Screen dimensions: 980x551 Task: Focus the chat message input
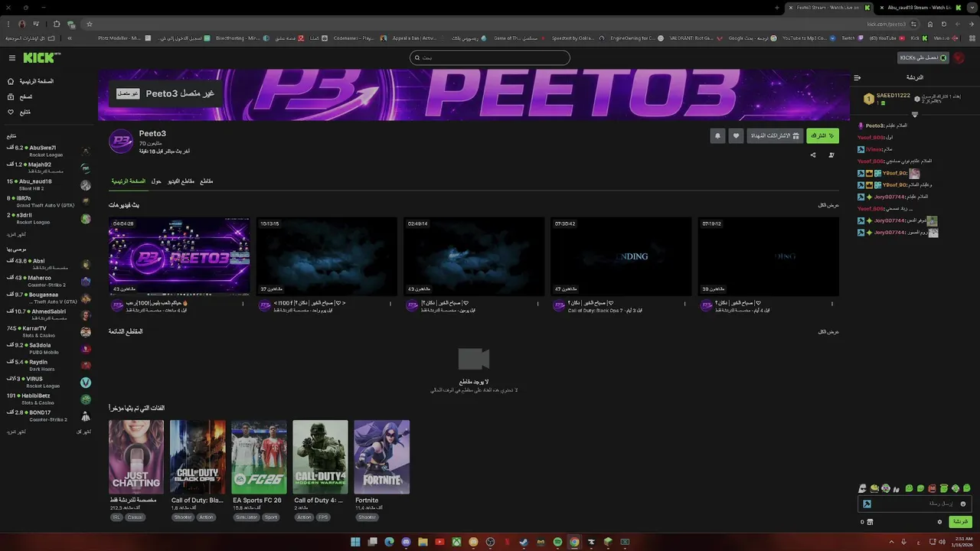pos(915,504)
